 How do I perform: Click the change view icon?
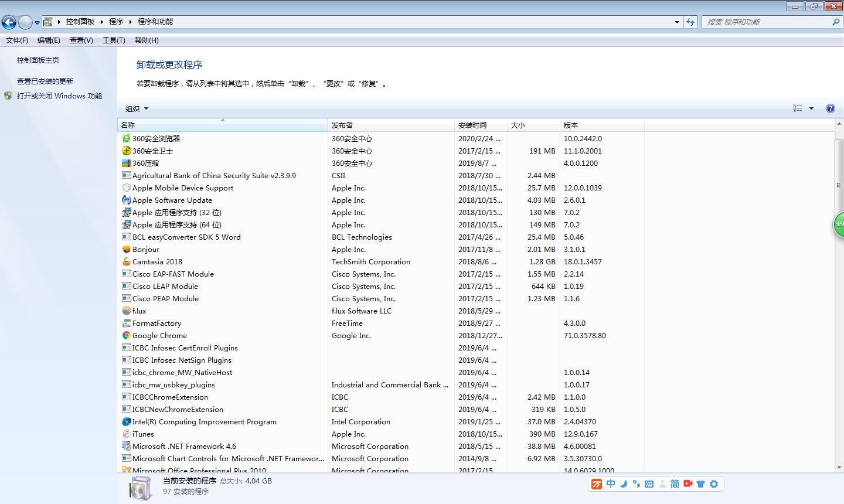[798, 108]
